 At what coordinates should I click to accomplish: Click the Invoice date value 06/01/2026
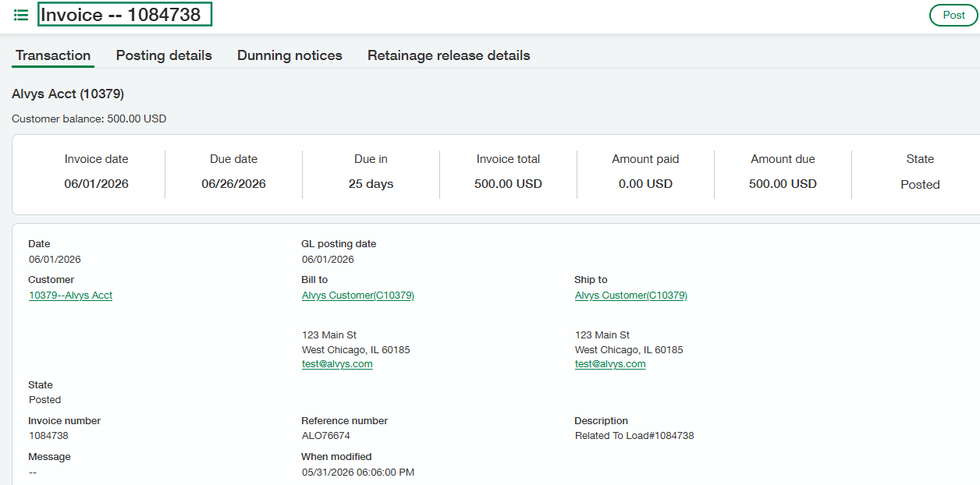(97, 185)
